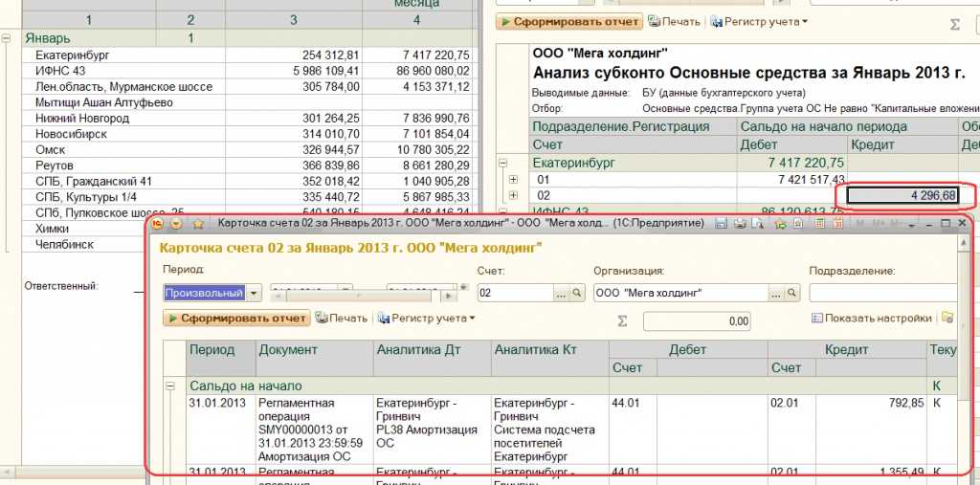Collapse the Январь group in left table
Screen dimensions: 980x485
point(8,38)
